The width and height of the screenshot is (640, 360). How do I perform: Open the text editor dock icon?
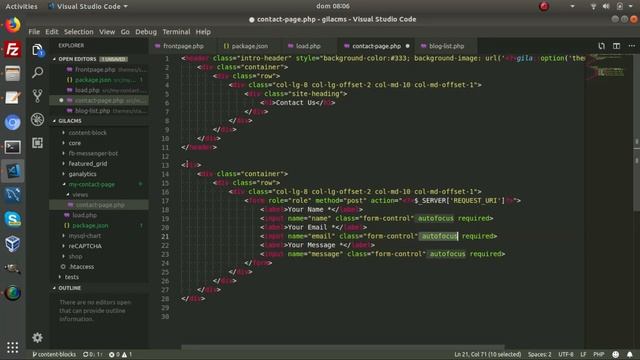[13, 98]
